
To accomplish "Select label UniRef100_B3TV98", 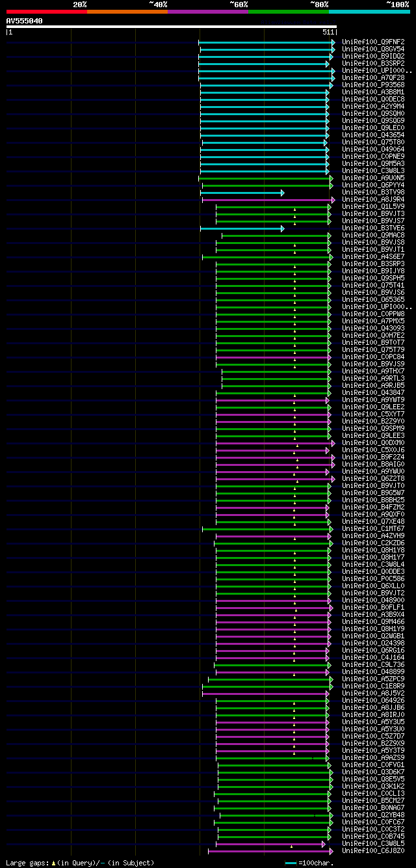I will tap(374, 192).
